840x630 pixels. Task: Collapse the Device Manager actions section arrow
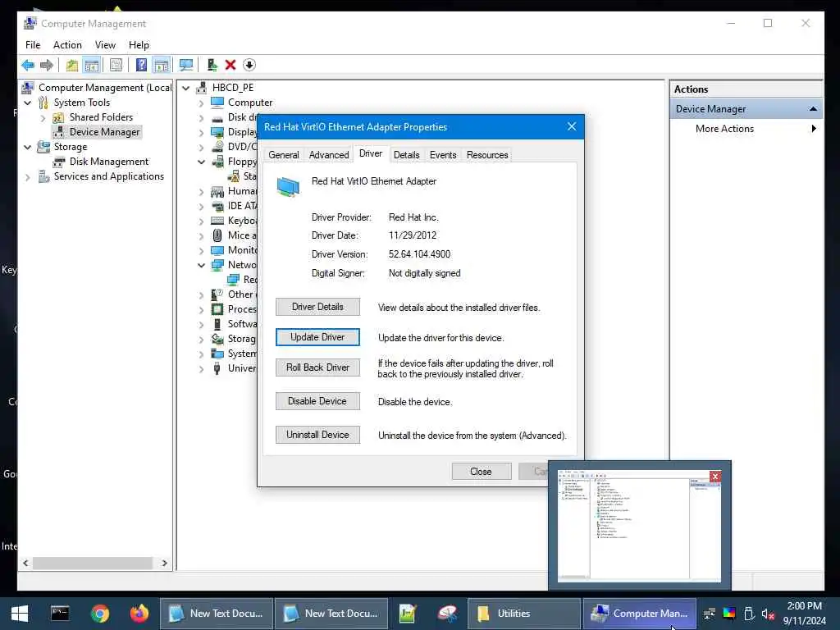point(813,109)
